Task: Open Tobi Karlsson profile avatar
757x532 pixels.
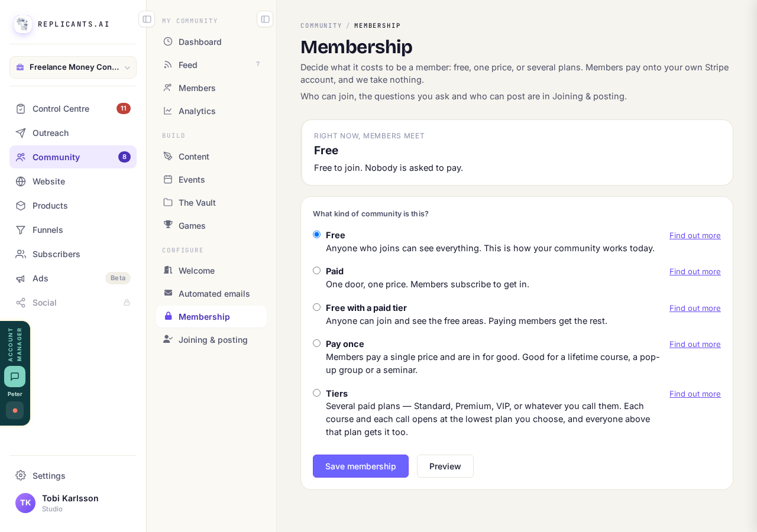Action: [25, 503]
